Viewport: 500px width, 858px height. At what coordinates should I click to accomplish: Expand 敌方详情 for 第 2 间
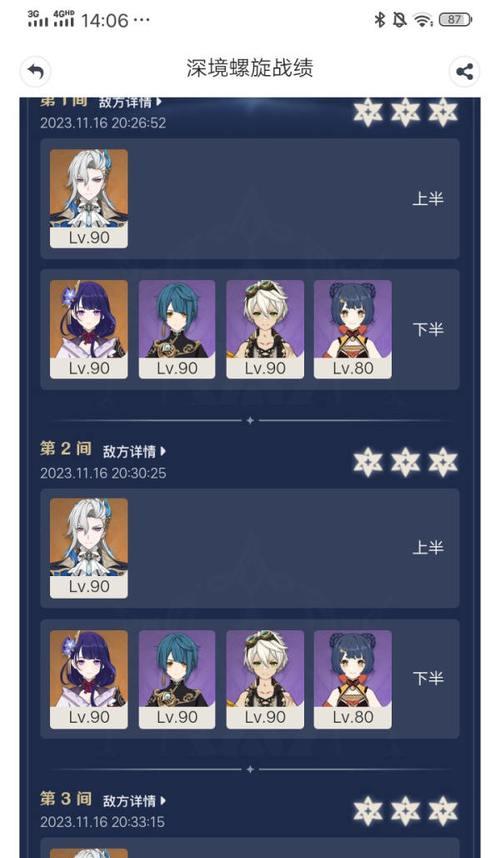134,451
